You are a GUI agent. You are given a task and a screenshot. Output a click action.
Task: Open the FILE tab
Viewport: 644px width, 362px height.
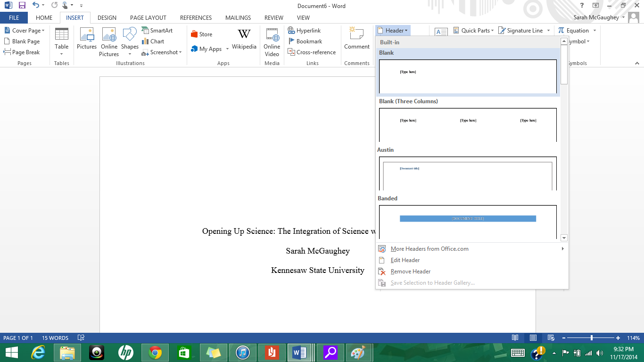tap(14, 18)
